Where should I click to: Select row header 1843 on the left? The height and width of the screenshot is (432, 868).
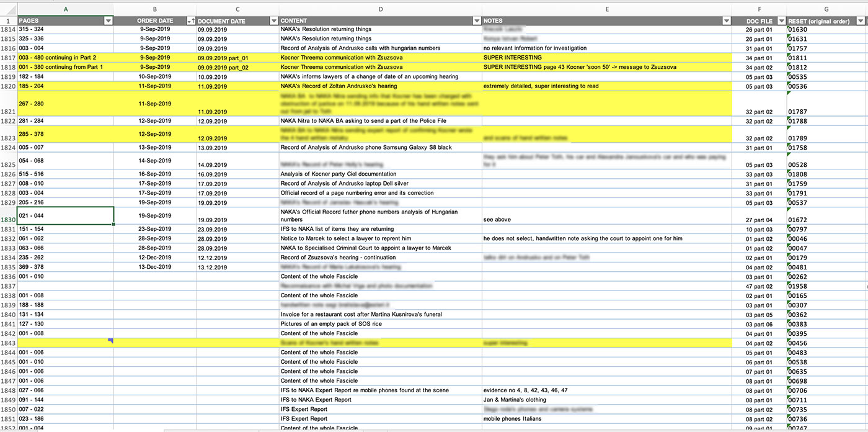(8, 343)
